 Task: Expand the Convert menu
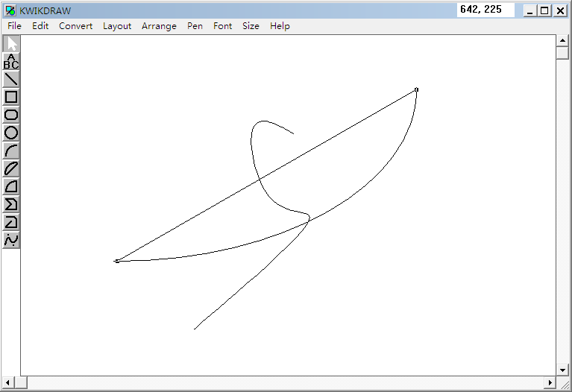click(76, 26)
